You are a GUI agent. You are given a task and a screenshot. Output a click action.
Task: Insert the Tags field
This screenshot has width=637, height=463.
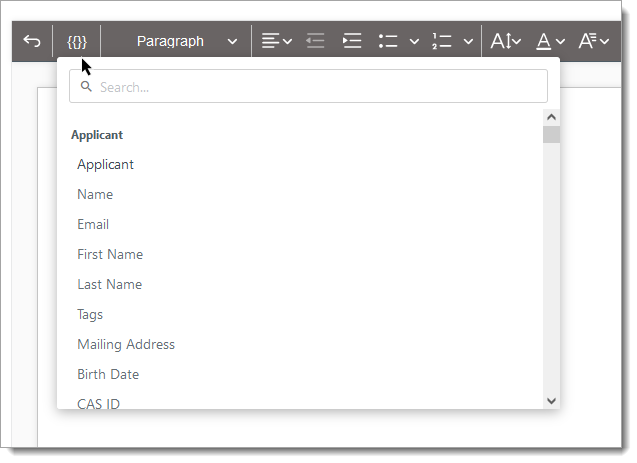[90, 315]
